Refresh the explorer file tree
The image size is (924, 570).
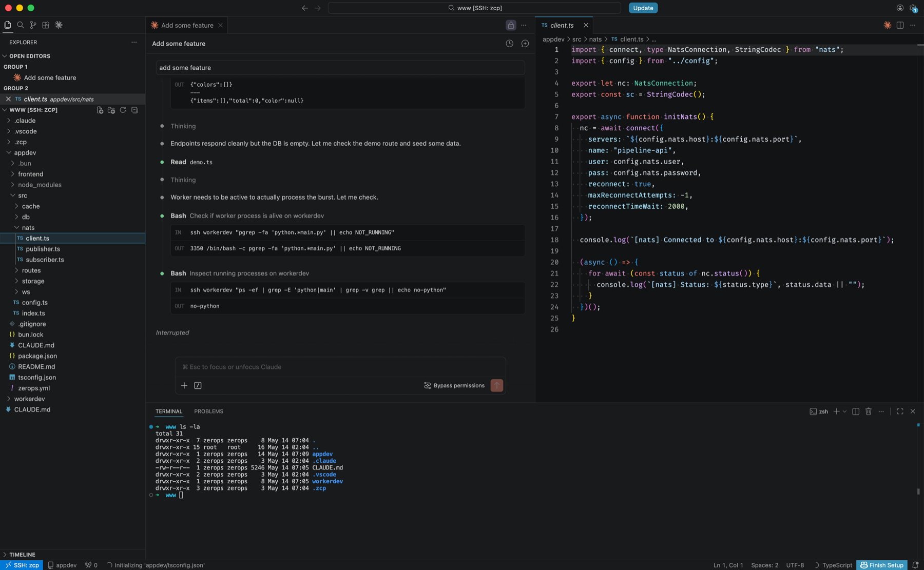pyautogui.click(x=123, y=110)
